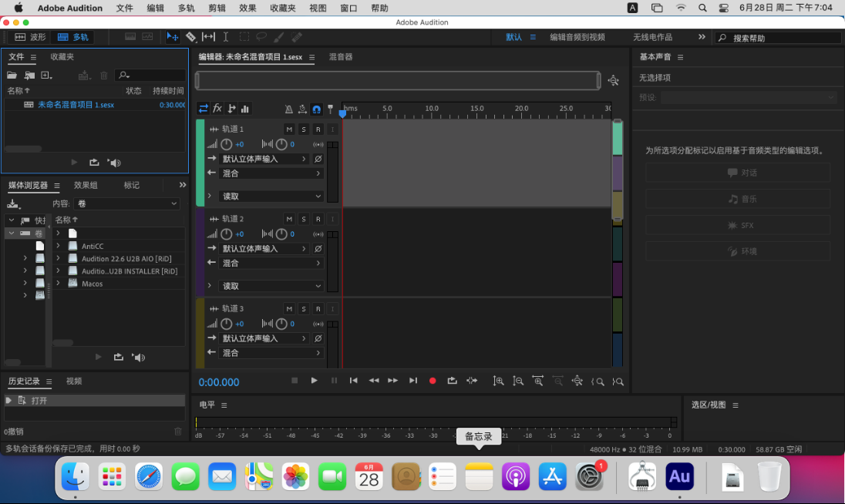The image size is (845, 504).
Task: Click zoom out full icon
Action: [x=577, y=381]
